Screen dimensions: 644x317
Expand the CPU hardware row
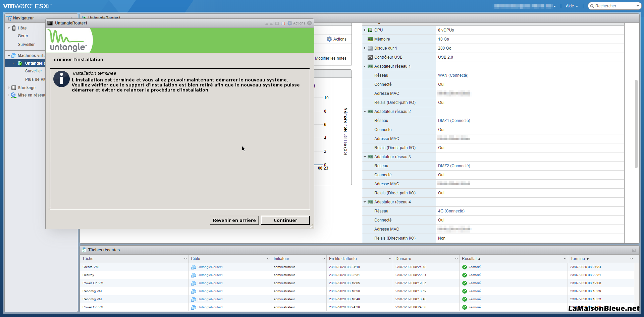click(365, 30)
